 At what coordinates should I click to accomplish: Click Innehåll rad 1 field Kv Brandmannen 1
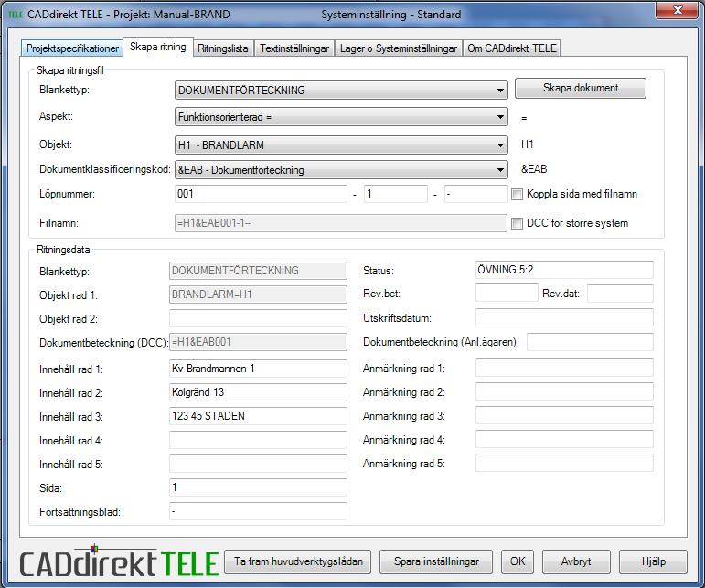tap(258, 369)
